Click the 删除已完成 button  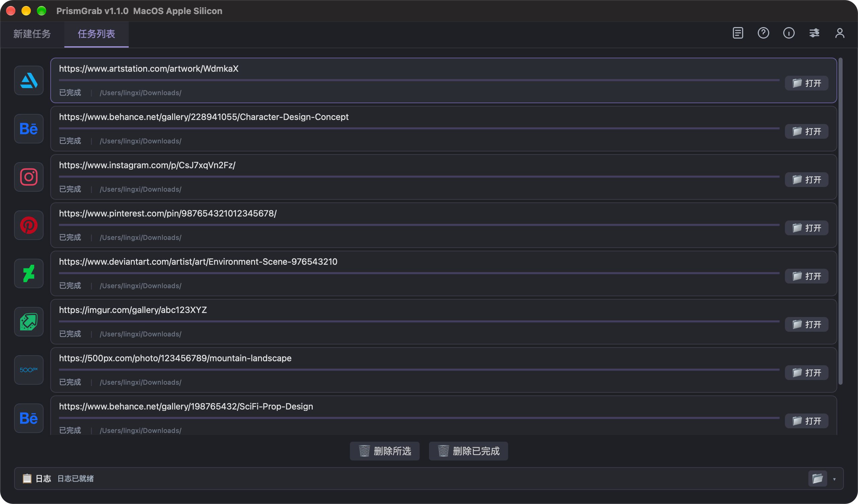469,451
